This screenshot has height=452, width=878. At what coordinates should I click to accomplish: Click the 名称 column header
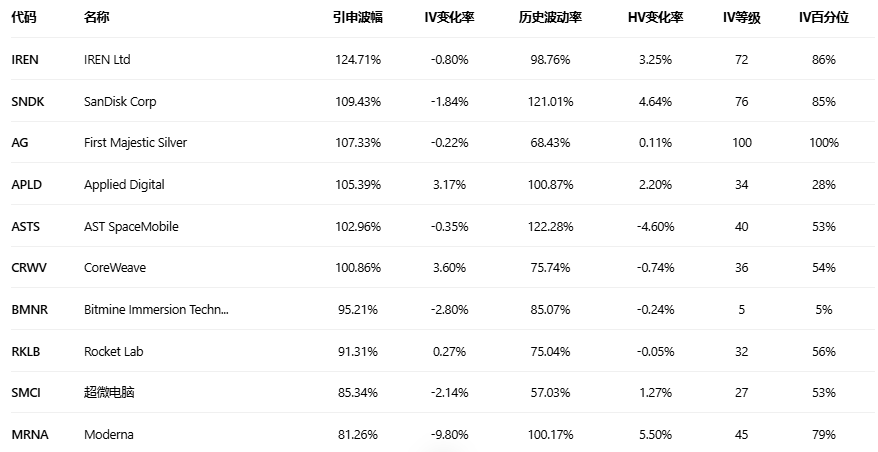[97, 18]
